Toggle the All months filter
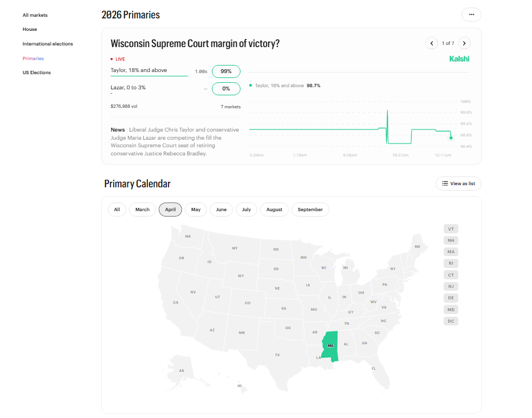The height and width of the screenshot is (418, 532). pos(116,210)
